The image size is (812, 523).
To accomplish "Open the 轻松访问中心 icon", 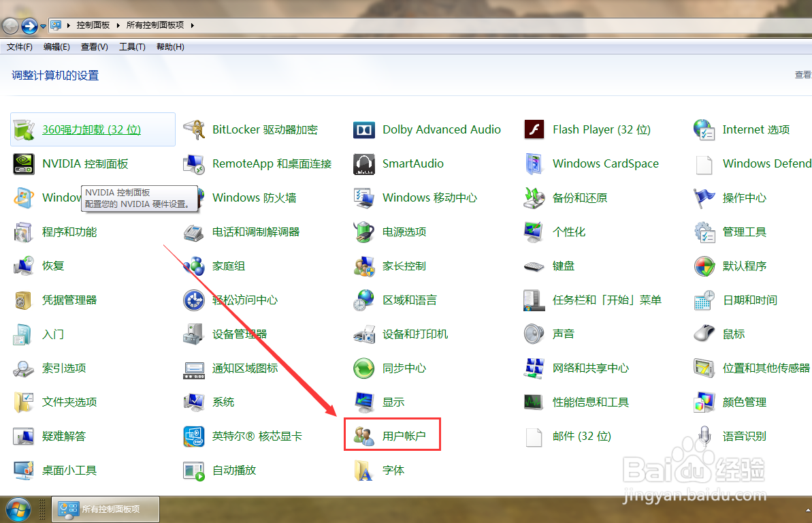I will click(x=194, y=300).
